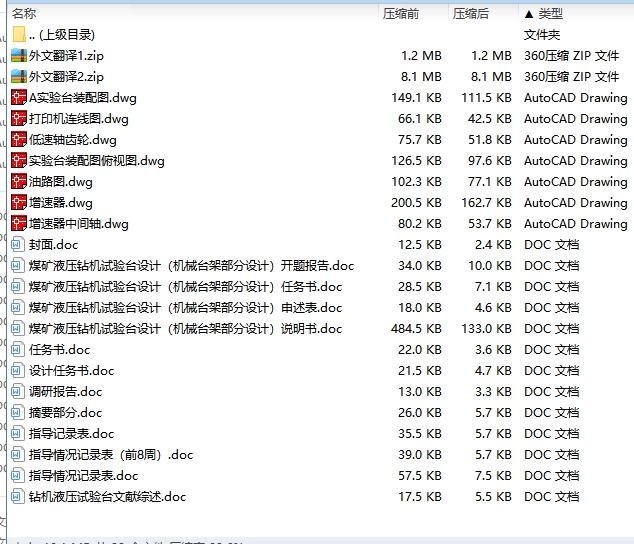Click the DOC icon of 钻机液压试验台文献综述.doc
The image size is (634, 544).
(17, 497)
